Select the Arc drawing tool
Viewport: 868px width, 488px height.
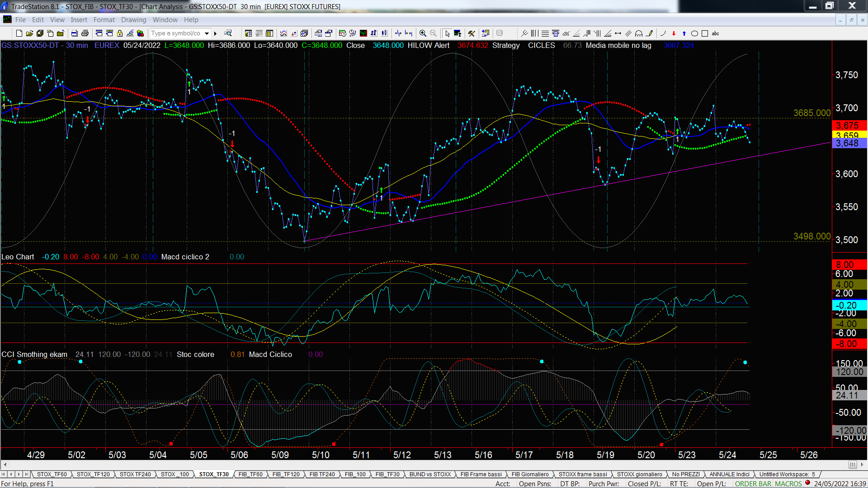(663, 33)
